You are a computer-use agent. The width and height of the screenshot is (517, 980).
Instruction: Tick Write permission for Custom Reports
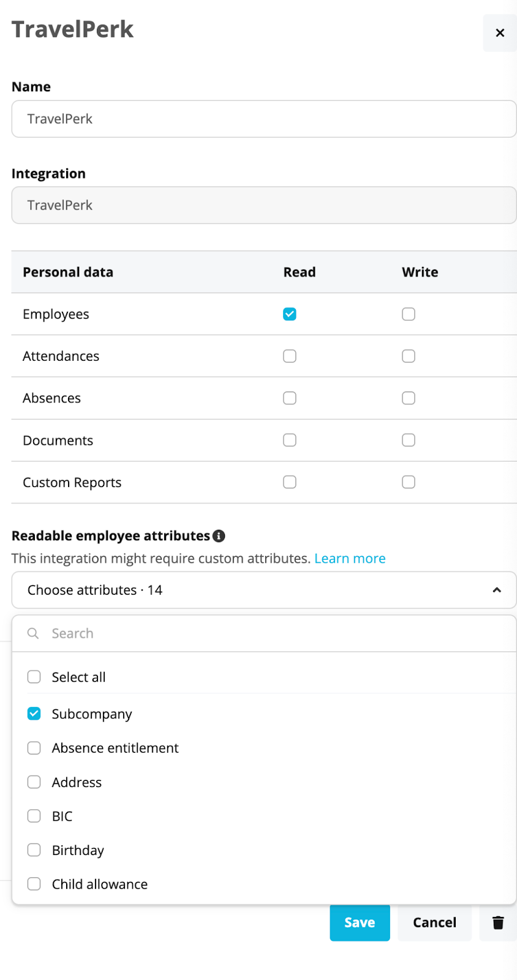click(x=409, y=482)
